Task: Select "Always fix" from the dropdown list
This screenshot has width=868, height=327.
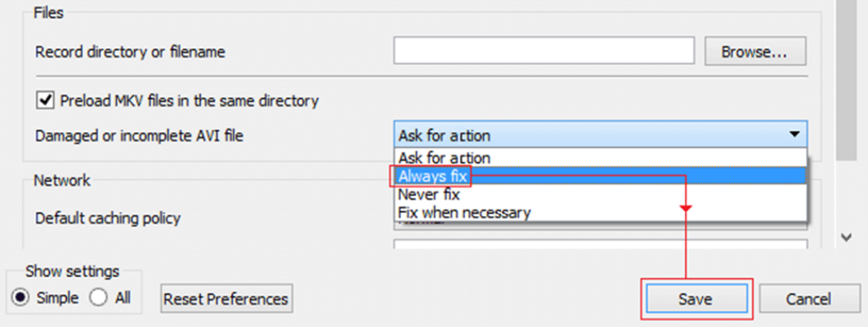Action: pyautogui.click(x=600, y=176)
